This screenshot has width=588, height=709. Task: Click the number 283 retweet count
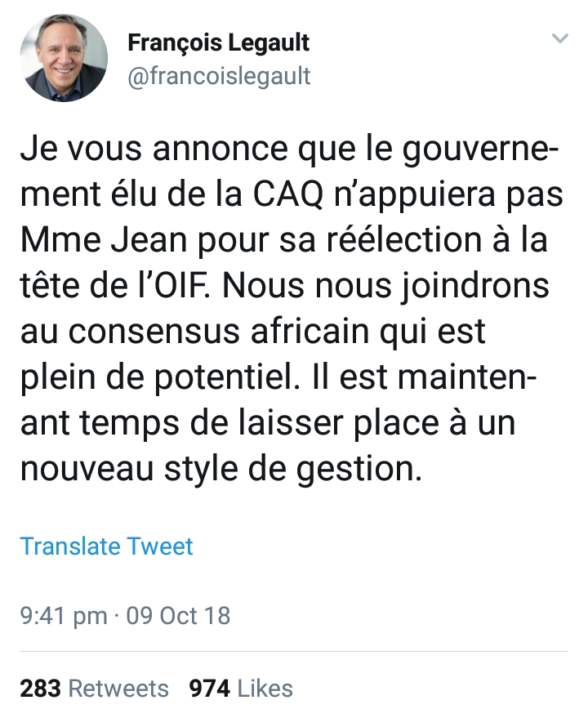click(x=40, y=689)
